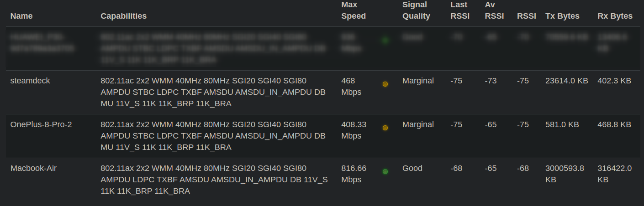
Task: Click the 468 Mbps speed for steamdeck
Action: 351,86
